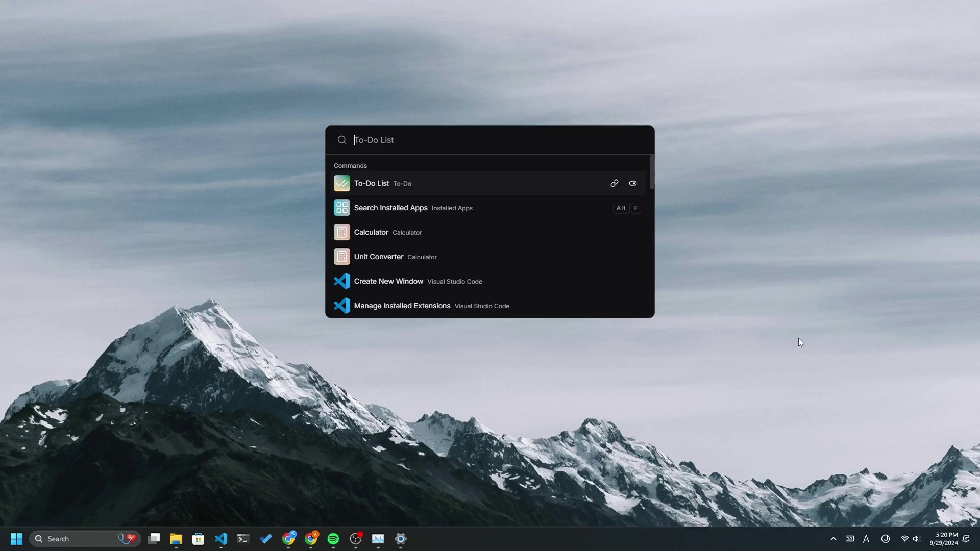Toggle the do-not-disturb notification bell
The height and width of the screenshot is (551, 980).
click(x=966, y=539)
